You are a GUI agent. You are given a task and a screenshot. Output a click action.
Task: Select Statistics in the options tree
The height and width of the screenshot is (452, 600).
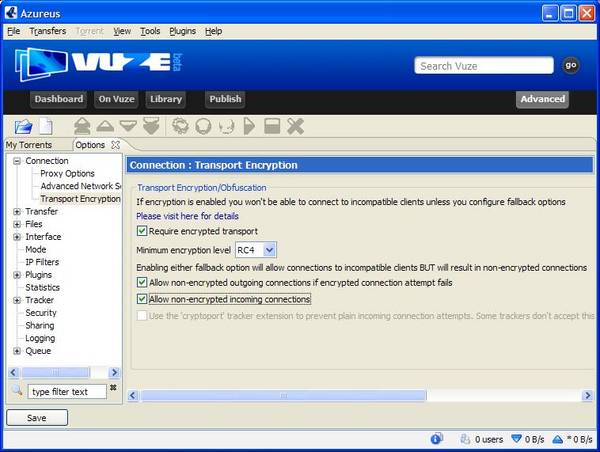42,287
